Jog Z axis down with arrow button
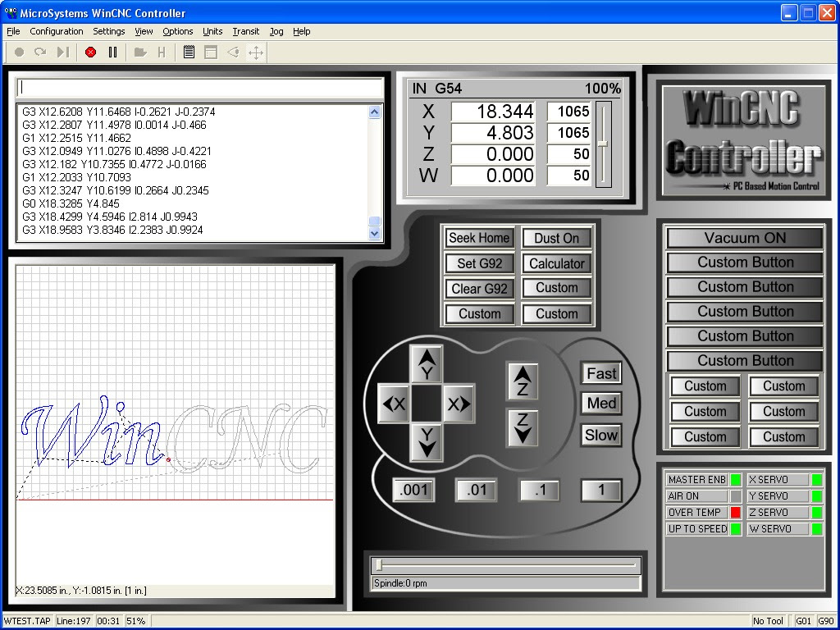The width and height of the screenshot is (840, 630). (x=523, y=427)
